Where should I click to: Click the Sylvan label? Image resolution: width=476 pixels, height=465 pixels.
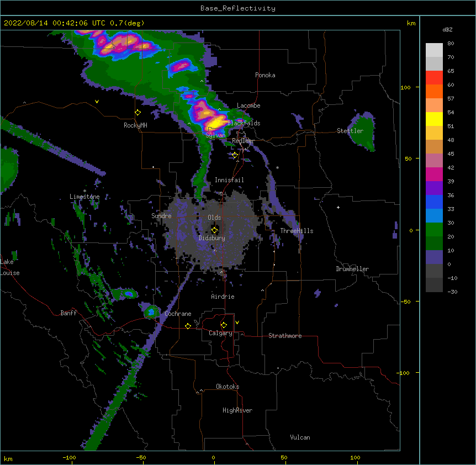tap(215, 135)
